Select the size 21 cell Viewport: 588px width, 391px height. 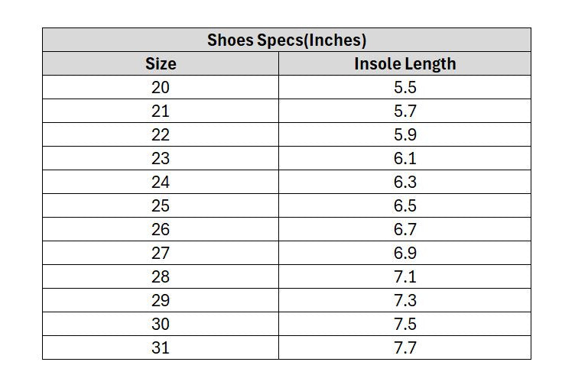tap(161, 111)
